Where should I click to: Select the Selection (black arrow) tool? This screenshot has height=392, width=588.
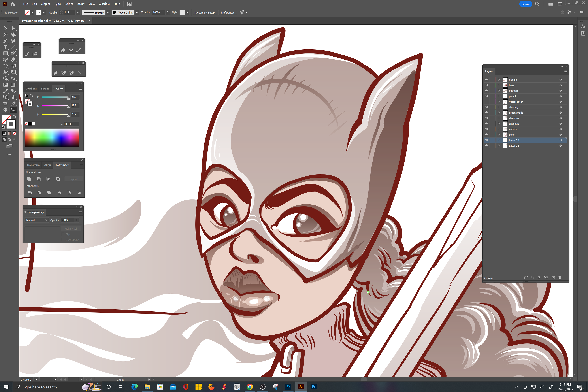pos(5,28)
